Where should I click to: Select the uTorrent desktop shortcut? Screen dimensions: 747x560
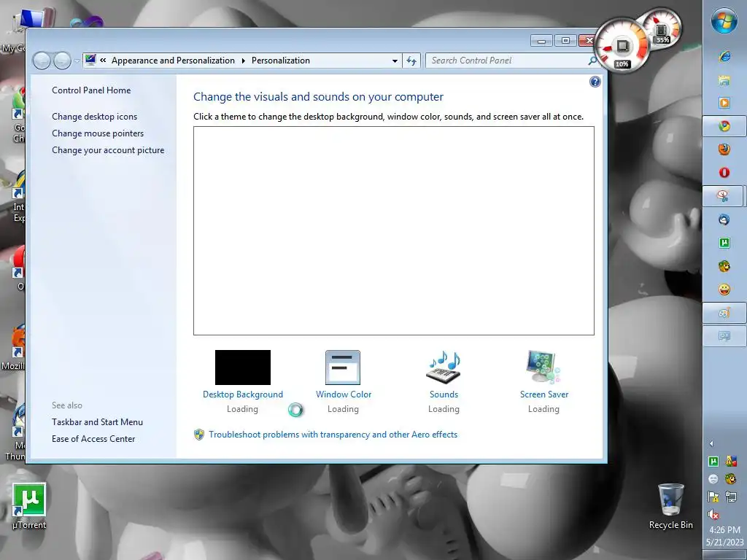[29, 506]
